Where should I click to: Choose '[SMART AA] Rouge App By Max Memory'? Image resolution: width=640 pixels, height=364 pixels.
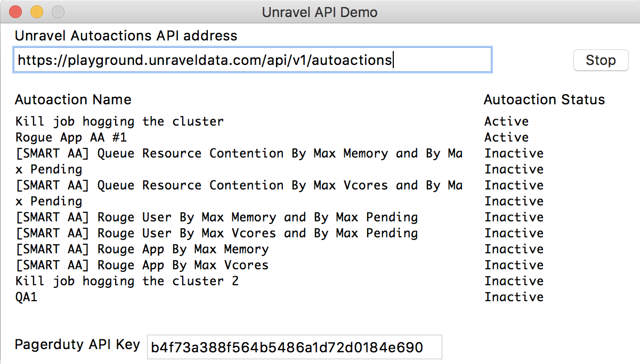(x=142, y=249)
